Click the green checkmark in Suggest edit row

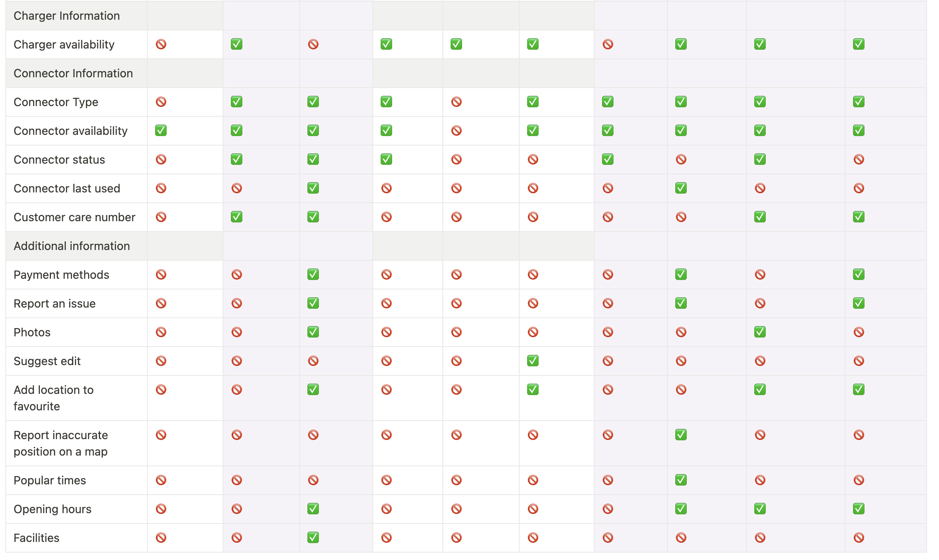click(532, 361)
